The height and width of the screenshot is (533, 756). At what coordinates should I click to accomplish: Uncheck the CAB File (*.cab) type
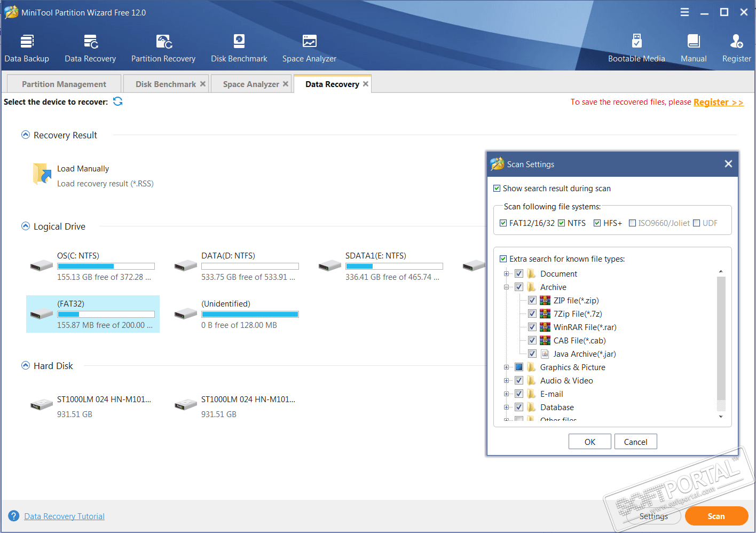[x=532, y=340]
